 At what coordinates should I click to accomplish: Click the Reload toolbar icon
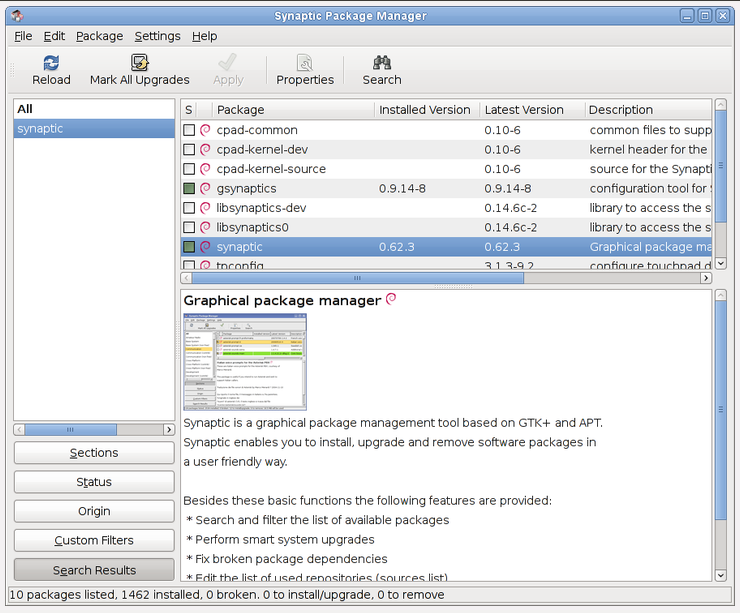coord(51,63)
